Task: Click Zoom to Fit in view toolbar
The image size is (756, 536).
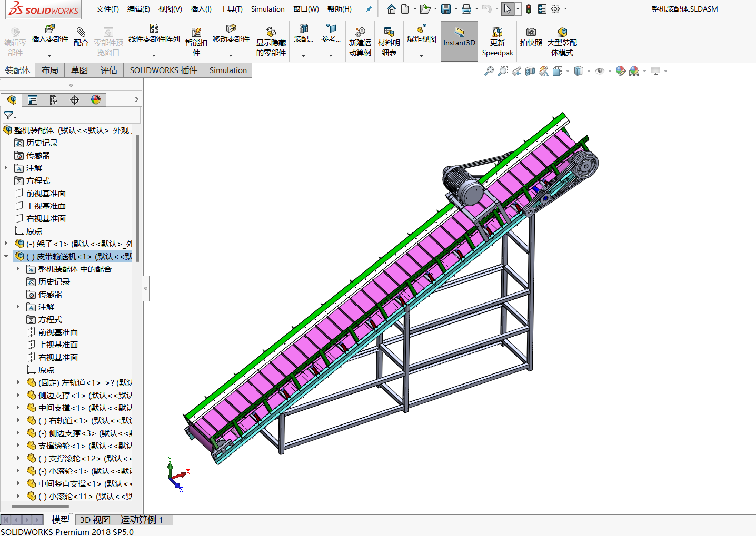Action: click(x=489, y=71)
